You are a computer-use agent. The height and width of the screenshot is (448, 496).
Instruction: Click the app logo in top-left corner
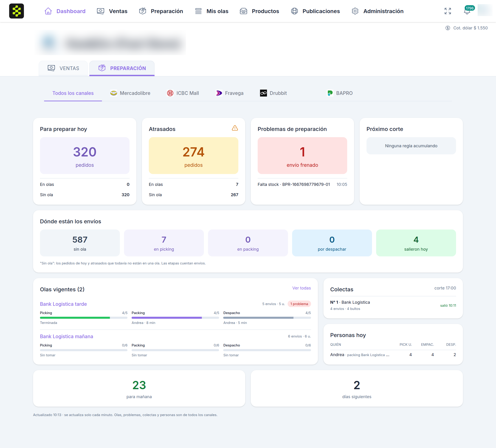(x=17, y=11)
